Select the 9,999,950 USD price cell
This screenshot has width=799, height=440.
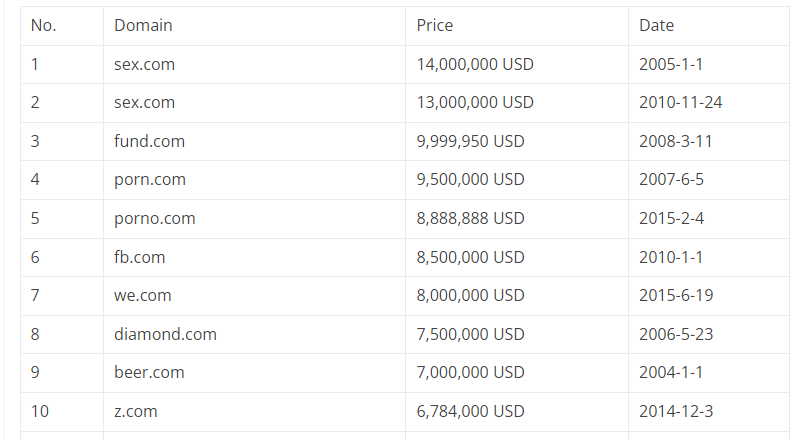470,141
